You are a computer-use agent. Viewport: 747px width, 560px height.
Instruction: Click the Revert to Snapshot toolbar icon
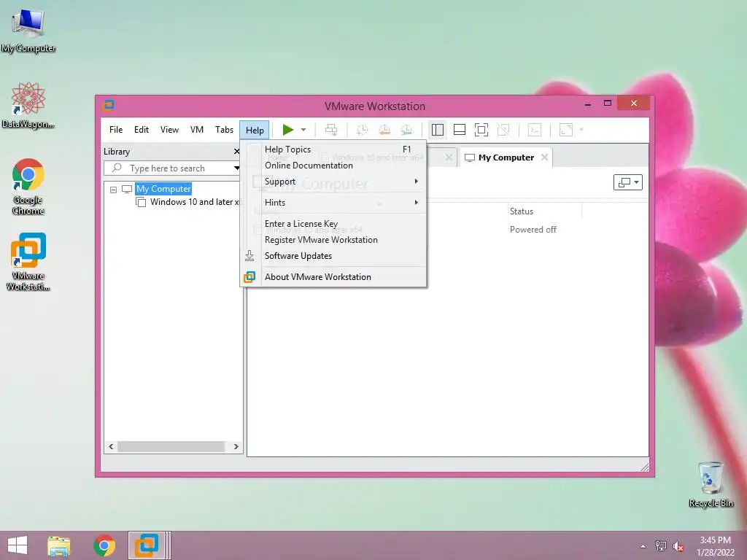point(384,130)
